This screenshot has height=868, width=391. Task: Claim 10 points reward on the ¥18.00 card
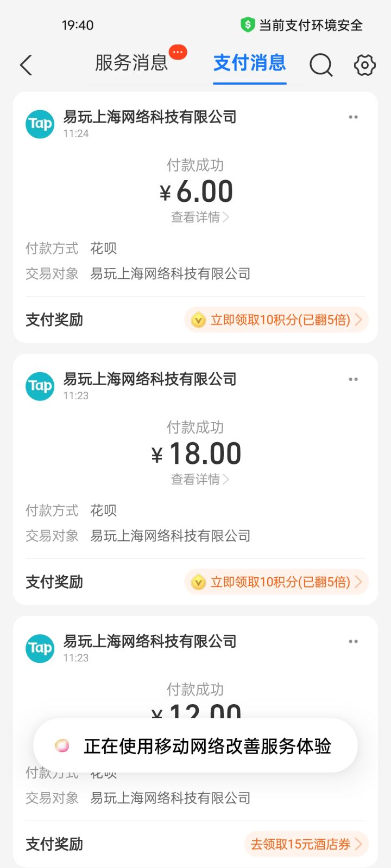(x=276, y=582)
